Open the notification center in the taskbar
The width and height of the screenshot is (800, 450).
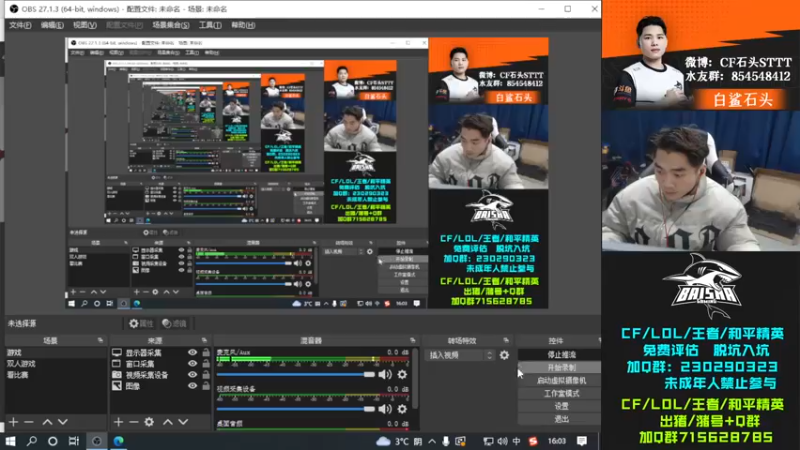coord(582,441)
